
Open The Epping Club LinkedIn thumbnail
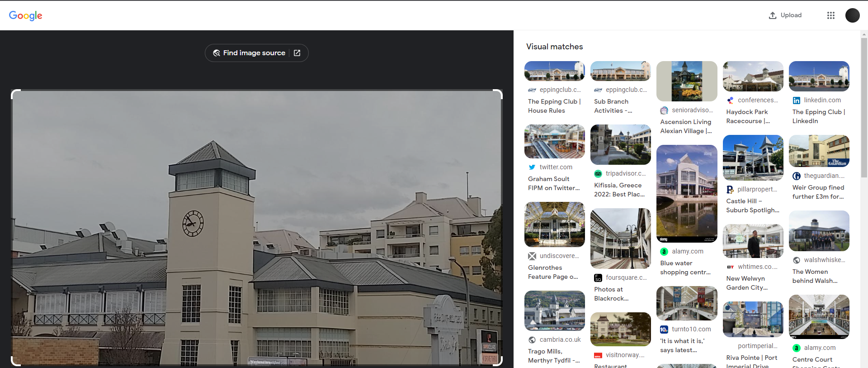pyautogui.click(x=819, y=76)
